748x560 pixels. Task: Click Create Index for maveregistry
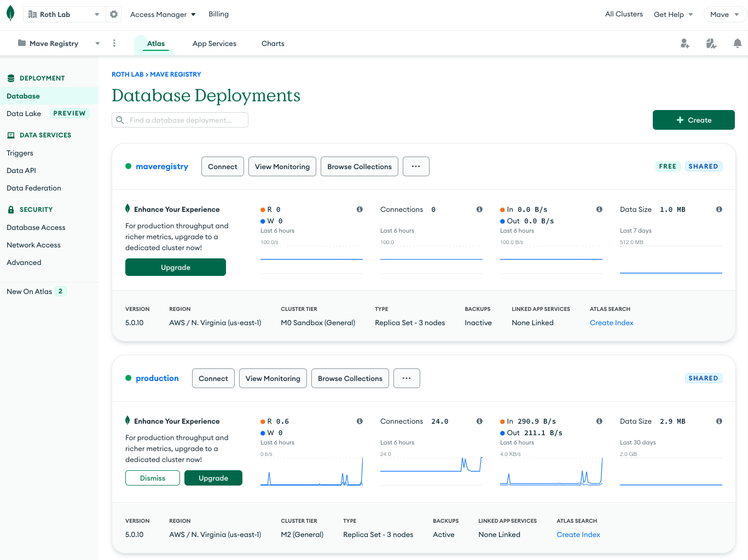pyautogui.click(x=612, y=323)
